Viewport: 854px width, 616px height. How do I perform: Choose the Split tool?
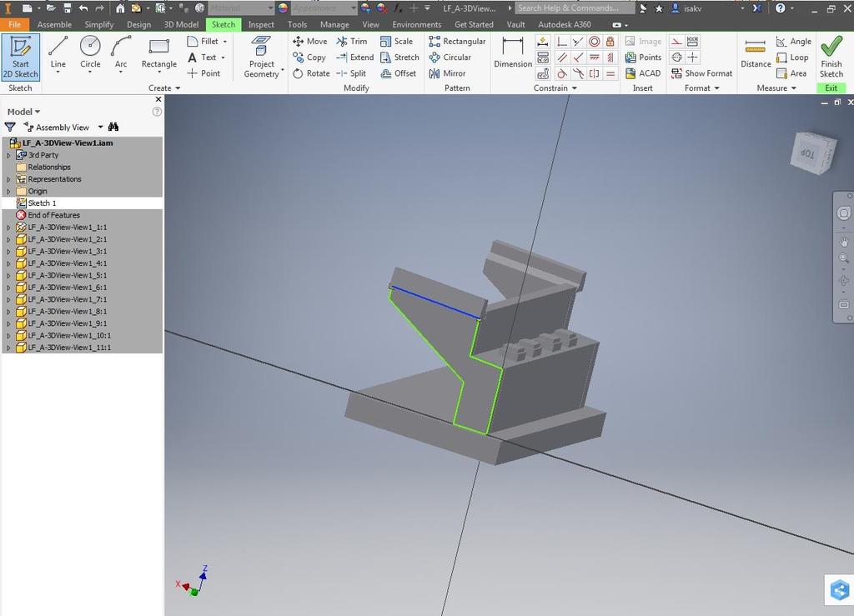351,73
